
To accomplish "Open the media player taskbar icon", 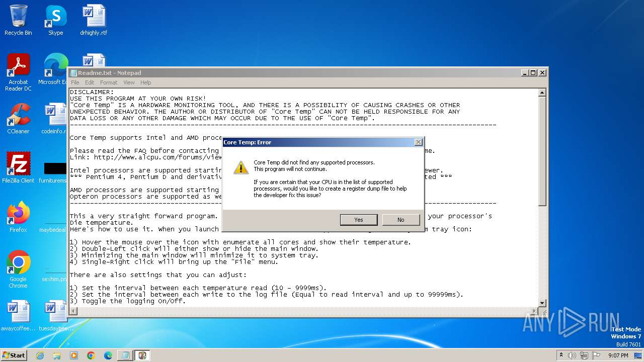I will click(74, 355).
